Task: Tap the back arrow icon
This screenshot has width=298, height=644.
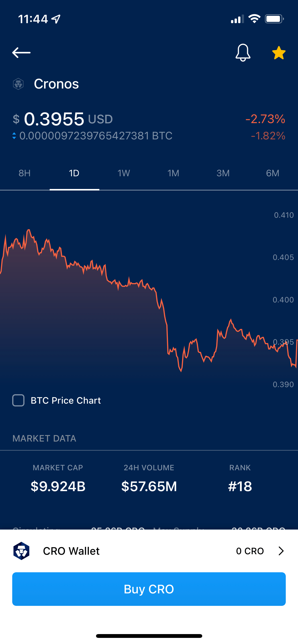Action: [21, 53]
